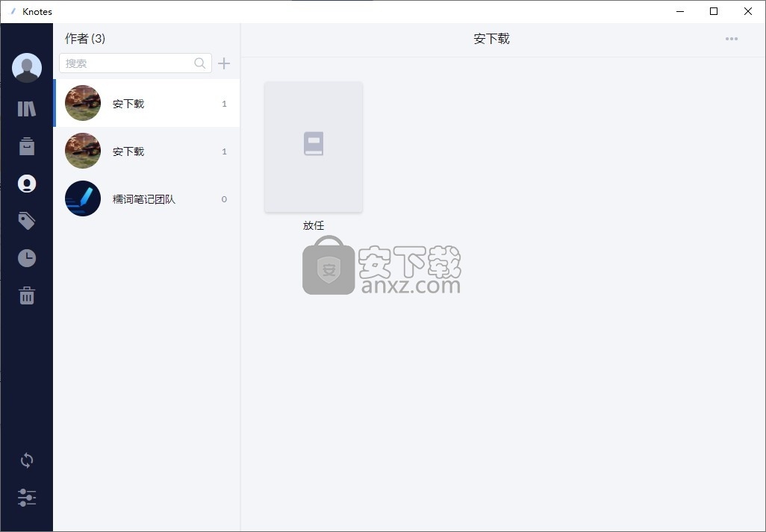The height and width of the screenshot is (532, 766).
Task: Click the 糯词笔记团队 pen avatar
Action: pos(83,198)
